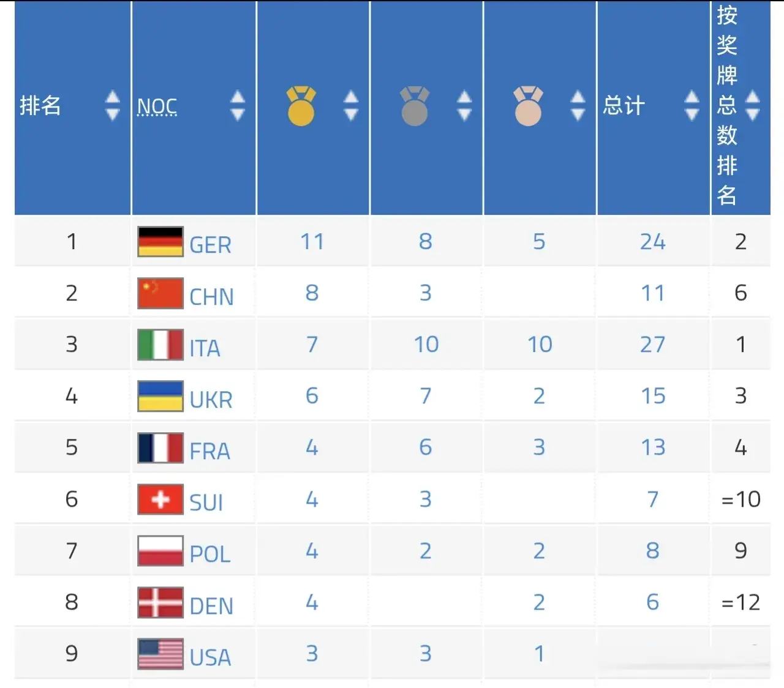Click the silver medal column icon

(415, 107)
